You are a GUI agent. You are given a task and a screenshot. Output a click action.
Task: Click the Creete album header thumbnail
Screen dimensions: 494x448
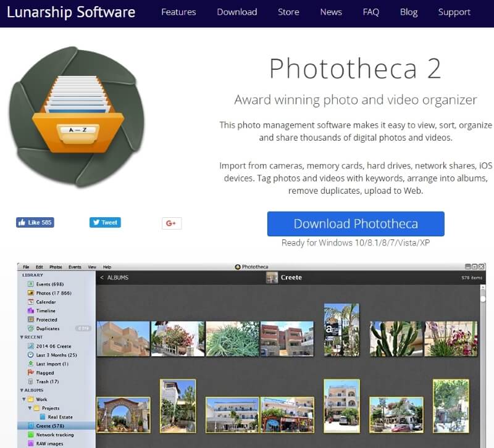pyautogui.click(x=272, y=277)
